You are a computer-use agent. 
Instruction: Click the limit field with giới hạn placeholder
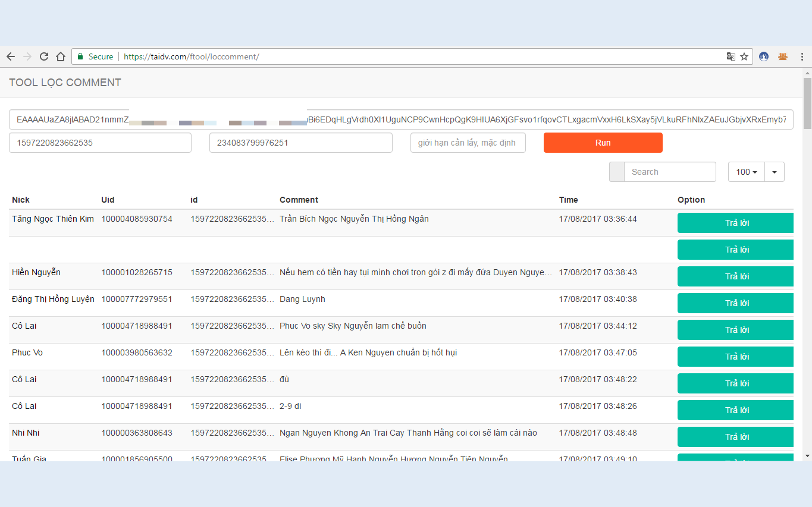468,143
